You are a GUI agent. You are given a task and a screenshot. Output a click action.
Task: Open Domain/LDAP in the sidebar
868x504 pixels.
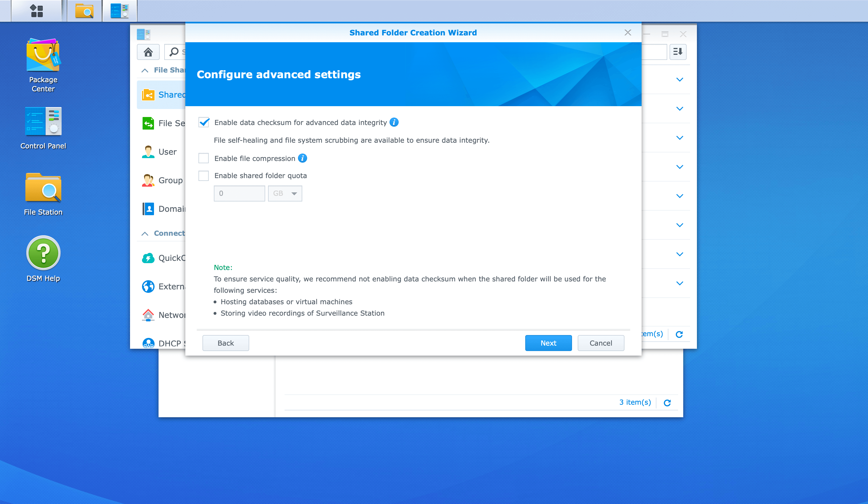(161, 209)
